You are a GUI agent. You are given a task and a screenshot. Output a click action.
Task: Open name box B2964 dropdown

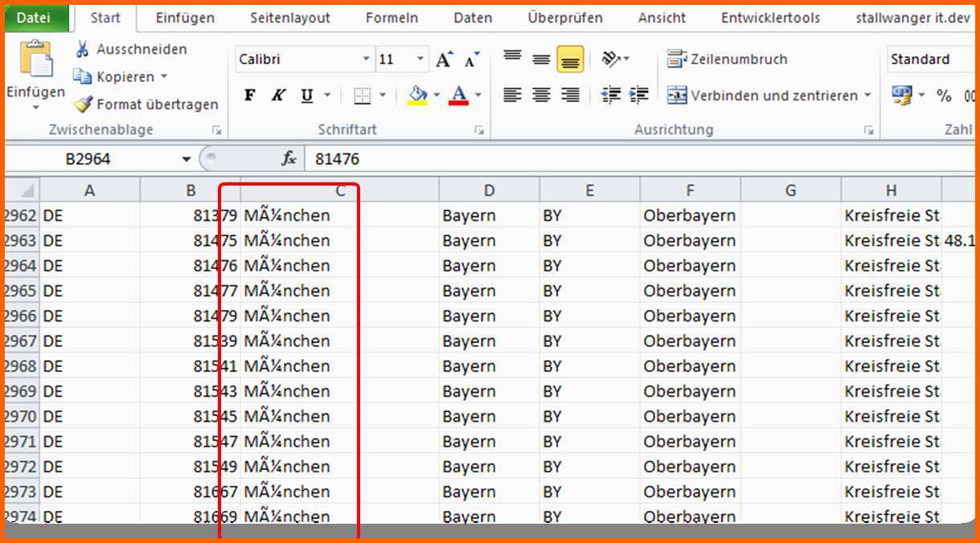tap(187, 159)
